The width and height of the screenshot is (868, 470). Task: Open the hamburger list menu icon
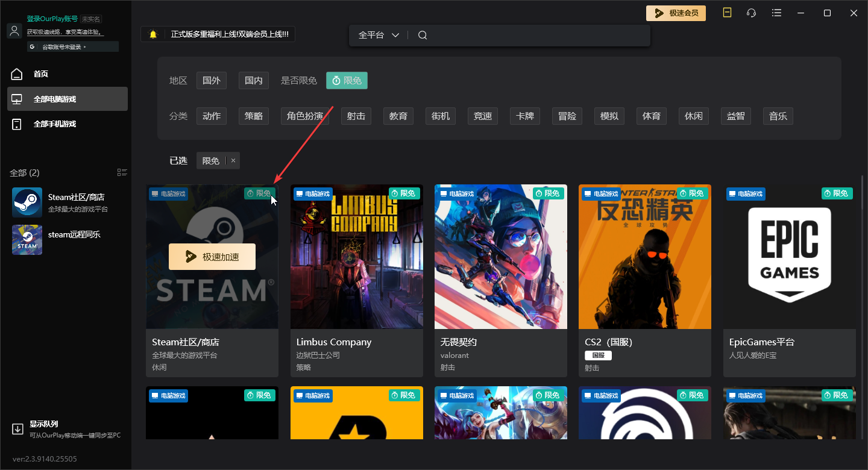(776, 13)
